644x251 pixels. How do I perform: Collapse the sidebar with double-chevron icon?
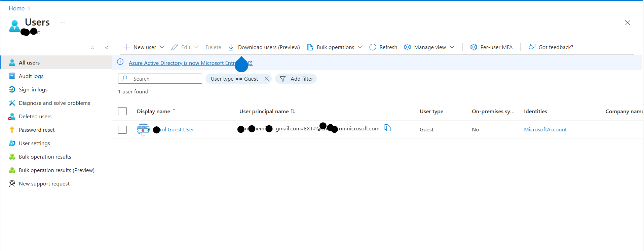(107, 47)
